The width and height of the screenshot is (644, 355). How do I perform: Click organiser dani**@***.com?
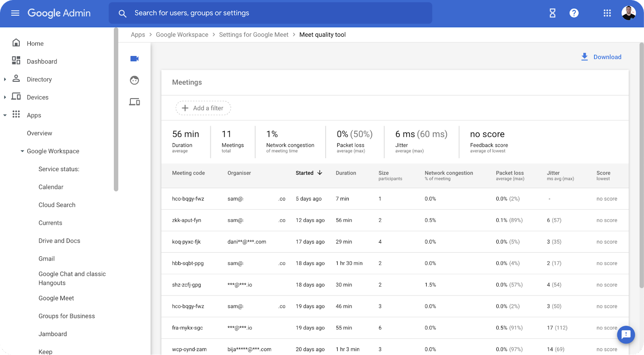[x=247, y=242]
